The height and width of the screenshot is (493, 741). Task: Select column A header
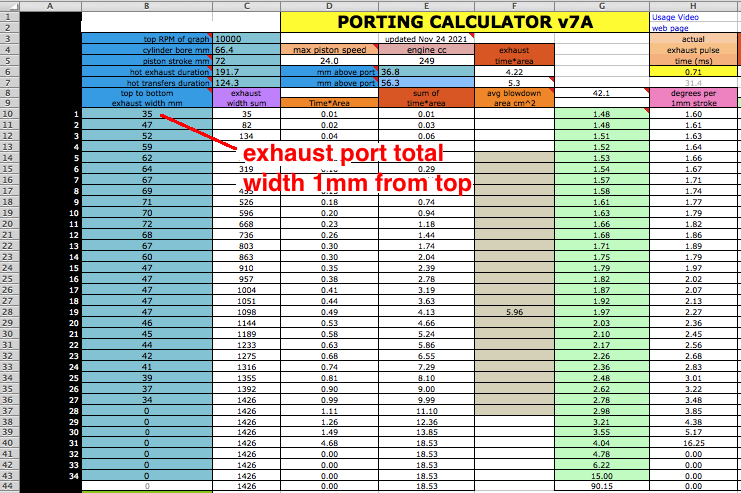click(x=50, y=6)
